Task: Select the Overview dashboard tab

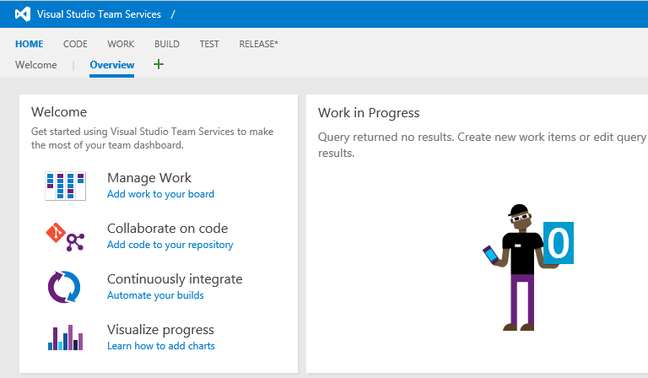Action: [x=112, y=65]
